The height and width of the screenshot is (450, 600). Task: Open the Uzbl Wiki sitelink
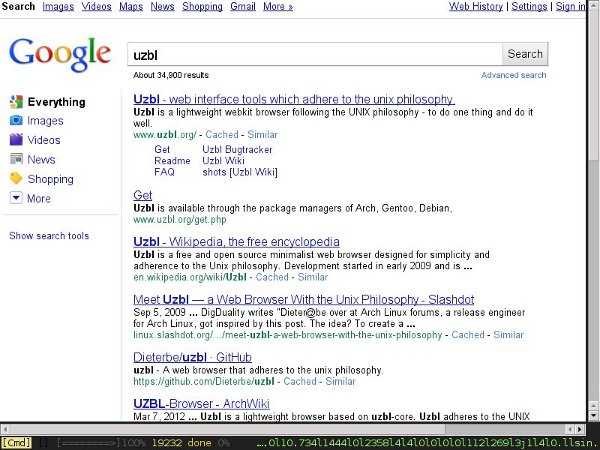pos(223,161)
